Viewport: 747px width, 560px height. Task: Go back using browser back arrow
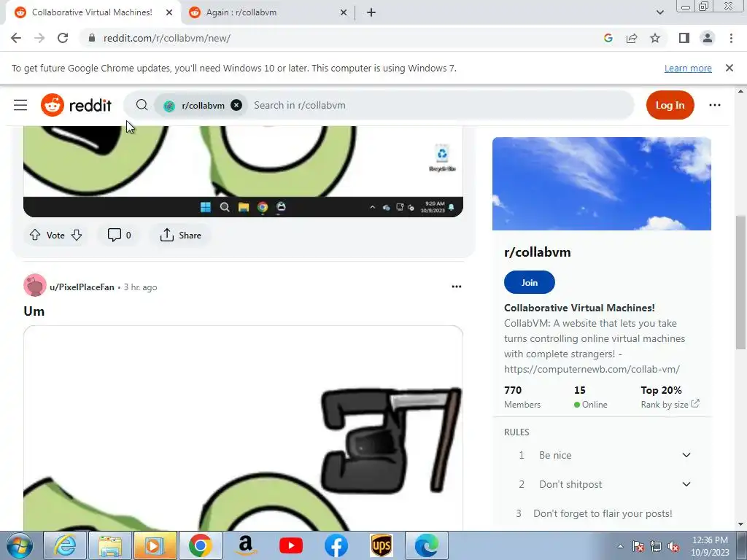16,38
